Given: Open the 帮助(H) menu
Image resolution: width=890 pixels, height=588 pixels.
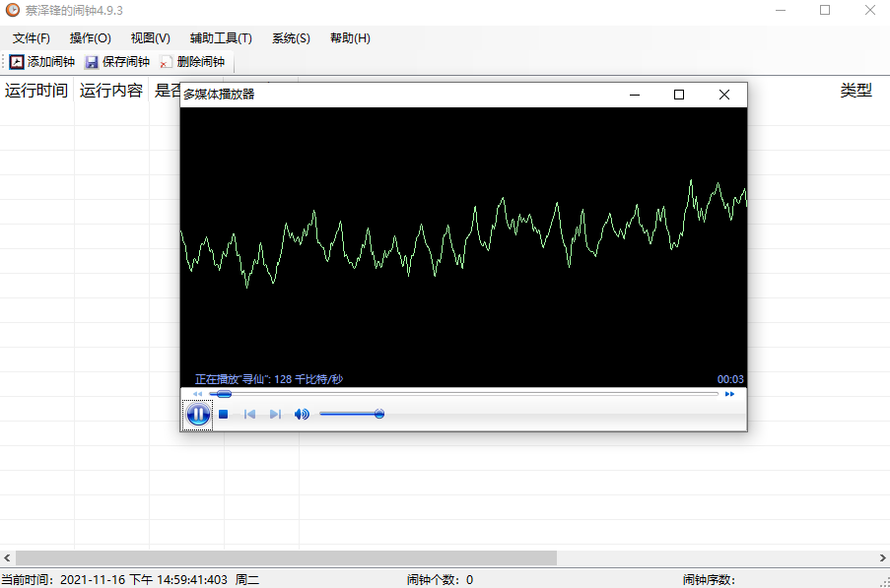Looking at the screenshot, I should [x=350, y=38].
